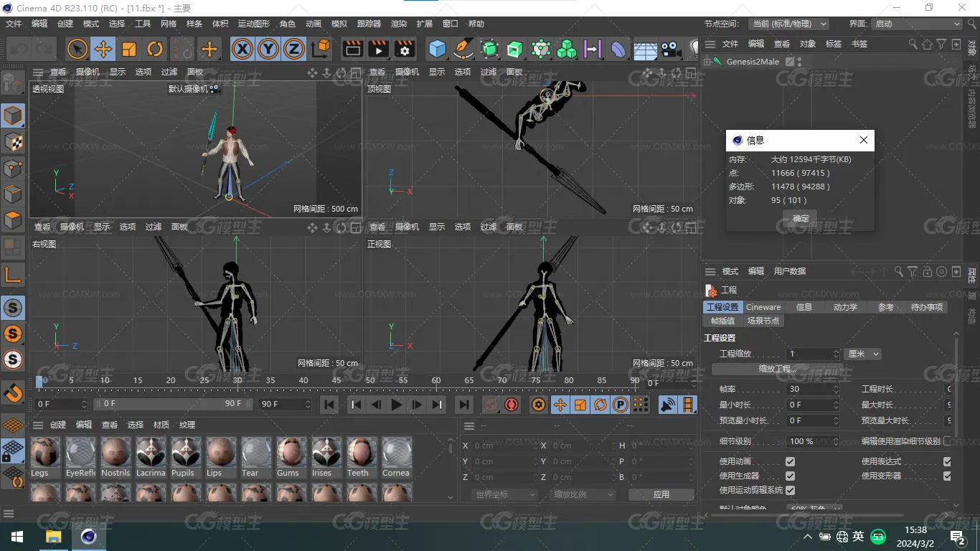This screenshot has height=551, width=980.
Task: Select the Live Selection arrow tool
Action: (x=77, y=49)
